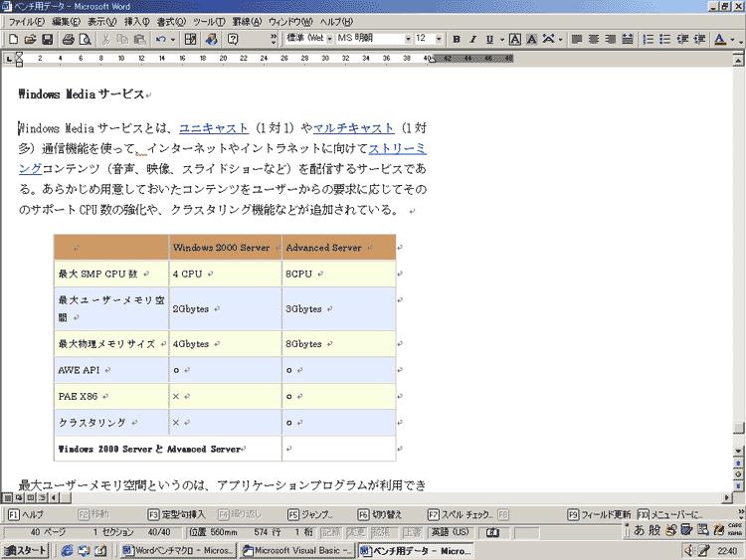Open the MS 明朝 font dropdown
Image resolution: width=746 pixels, height=560 pixels.
pyautogui.click(x=408, y=39)
